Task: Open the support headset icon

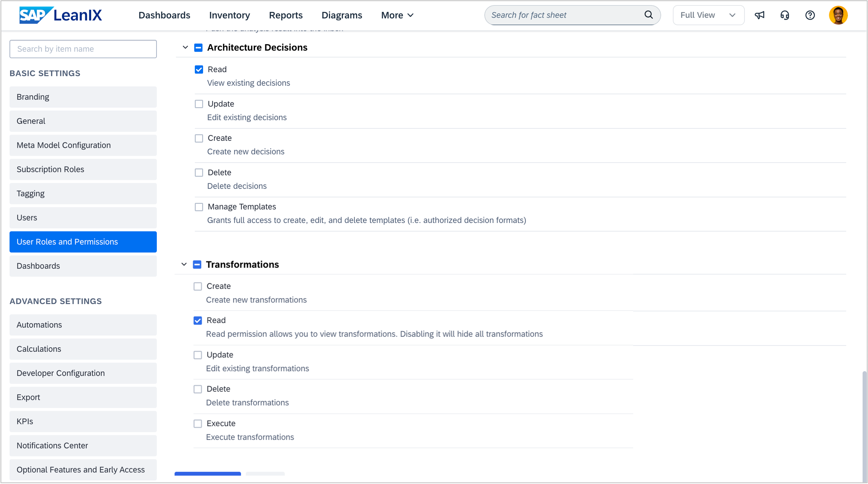Action: (x=785, y=15)
